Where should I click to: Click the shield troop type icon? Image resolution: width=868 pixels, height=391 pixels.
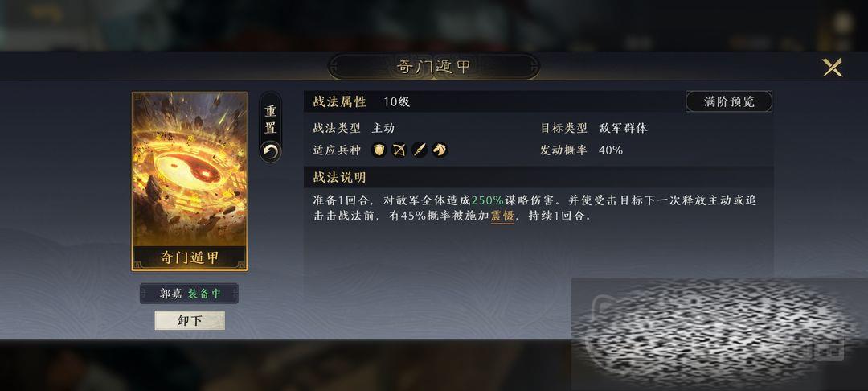point(379,150)
